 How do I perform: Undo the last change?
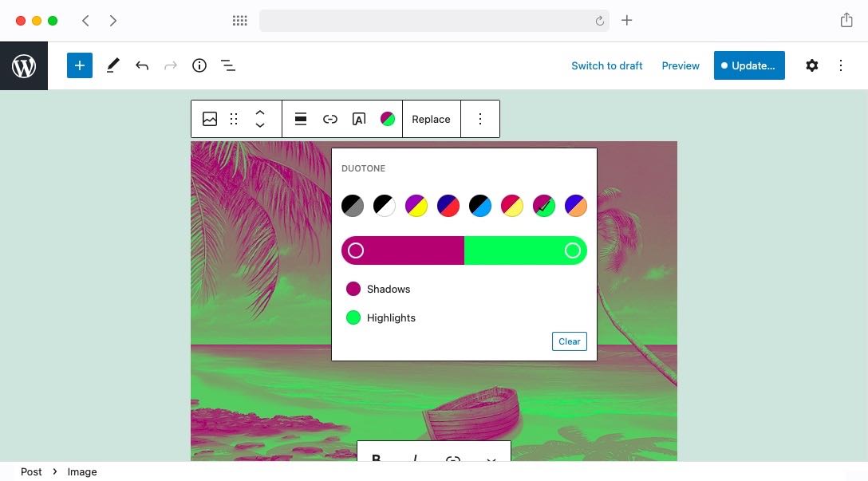pyautogui.click(x=142, y=65)
